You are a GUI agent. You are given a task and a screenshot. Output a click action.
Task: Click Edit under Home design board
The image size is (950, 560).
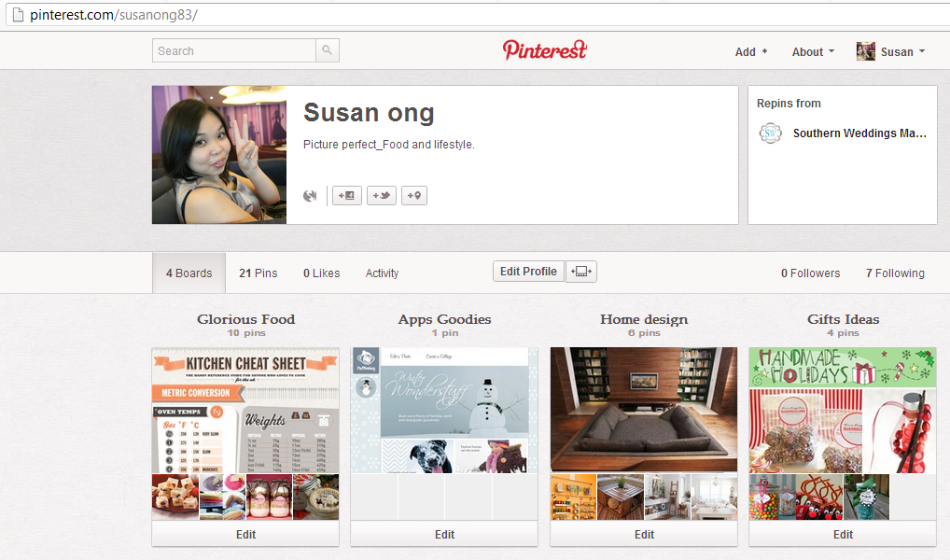(x=644, y=534)
